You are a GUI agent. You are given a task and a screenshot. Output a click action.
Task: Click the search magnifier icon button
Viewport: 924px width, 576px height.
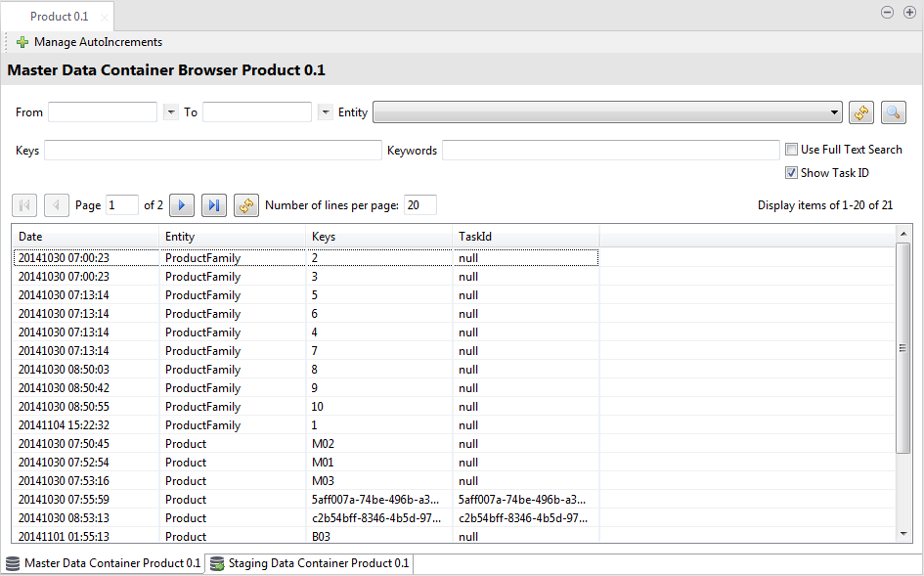pos(894,112)
